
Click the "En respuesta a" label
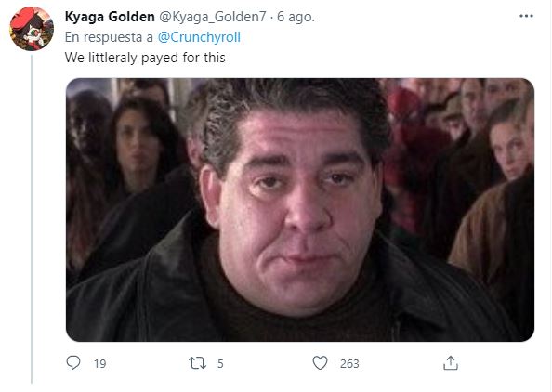109,37
